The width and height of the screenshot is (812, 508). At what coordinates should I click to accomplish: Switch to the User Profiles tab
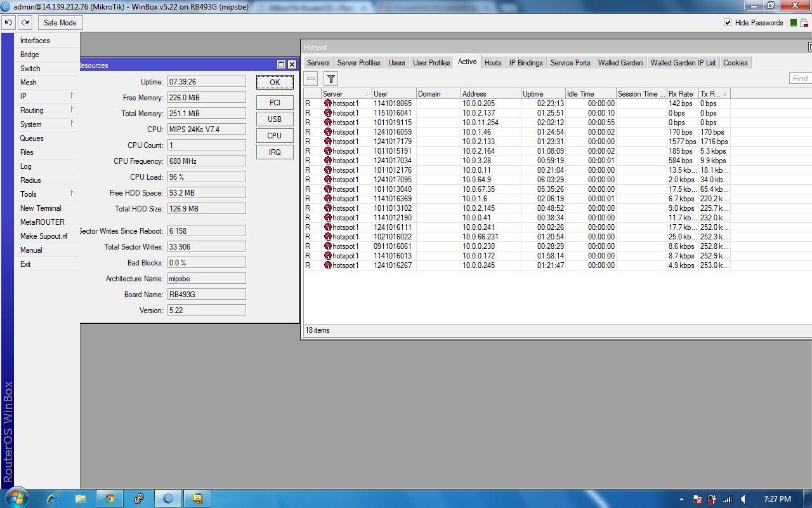coord(431,63)
